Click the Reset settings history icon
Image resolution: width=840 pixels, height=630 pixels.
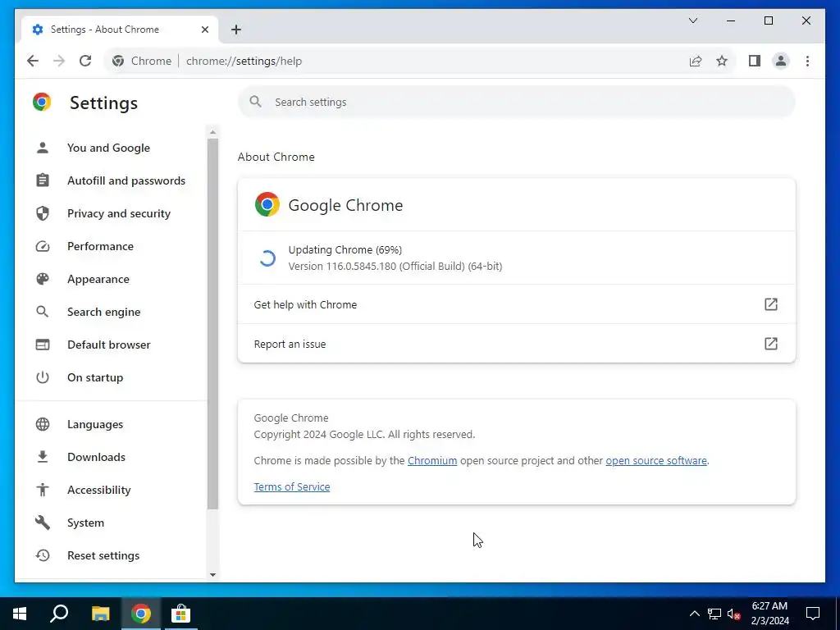pyautogui.click(x=43, y=555)
